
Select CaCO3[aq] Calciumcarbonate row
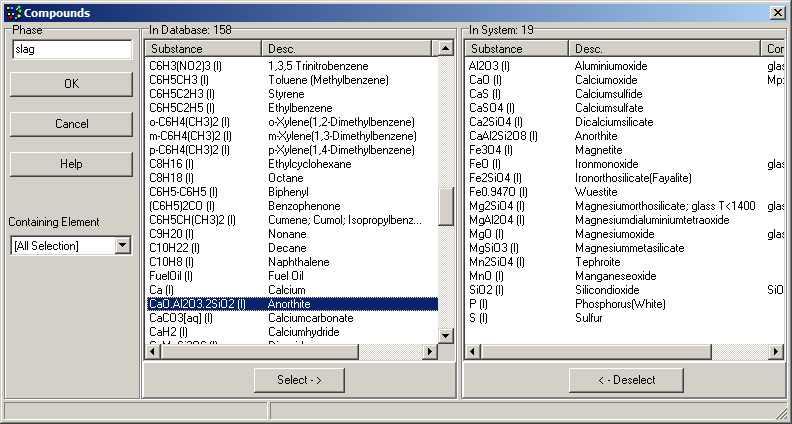coord(290,317)
